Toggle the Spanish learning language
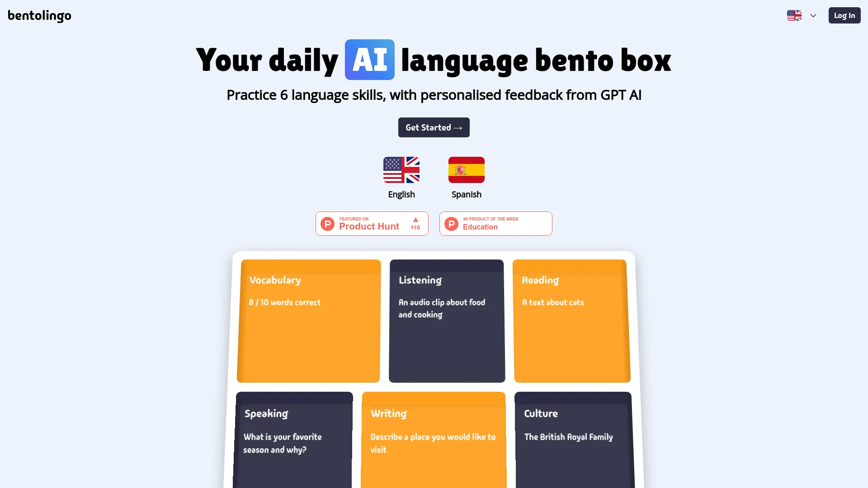The image size is (868, 488). pyautogui.click(x=466, y=176)
